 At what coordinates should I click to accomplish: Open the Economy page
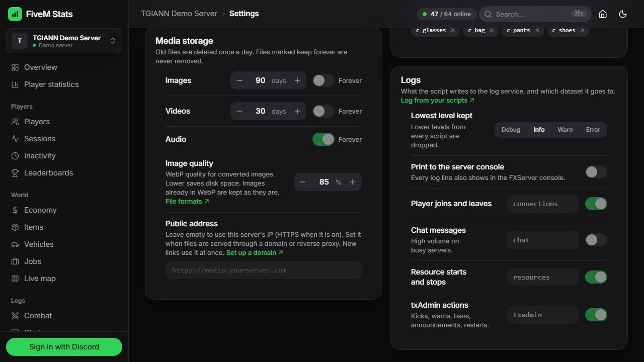[x=64, y=210]
